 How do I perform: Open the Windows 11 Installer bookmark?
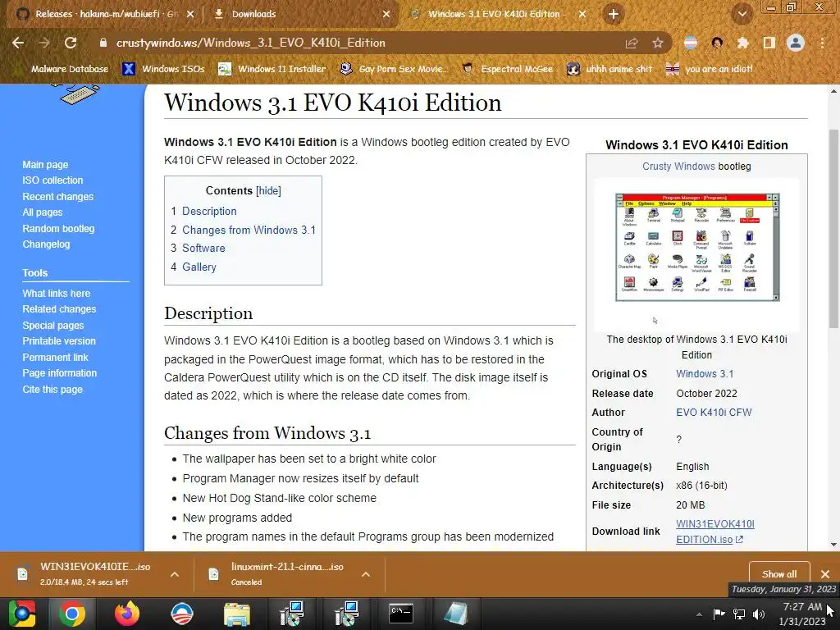click(x=272, y=69)
